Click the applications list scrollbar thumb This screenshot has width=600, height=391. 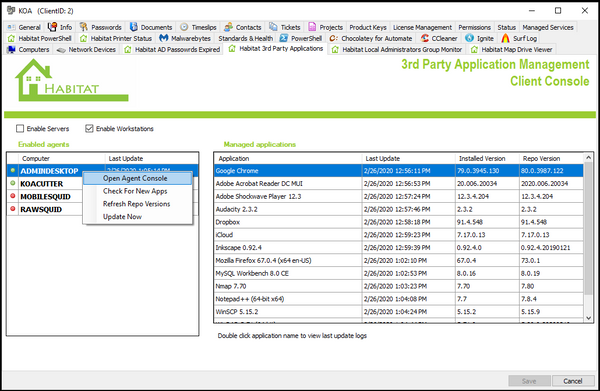click(x=589, y=228)
